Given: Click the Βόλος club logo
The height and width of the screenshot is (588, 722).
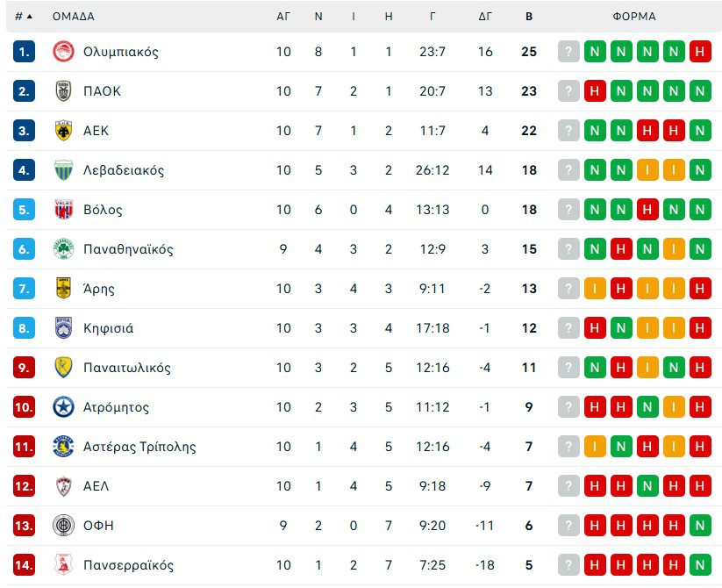Looking at the screenshot, I should point(63,210).
